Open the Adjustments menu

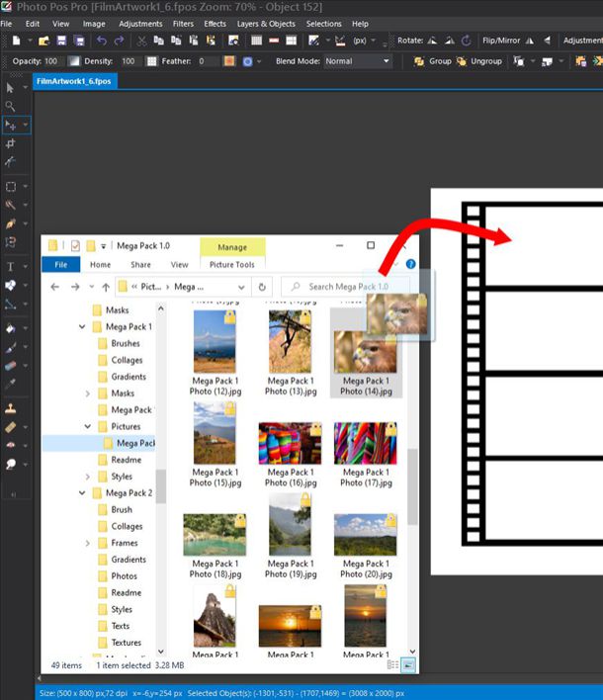coord(140,24)
